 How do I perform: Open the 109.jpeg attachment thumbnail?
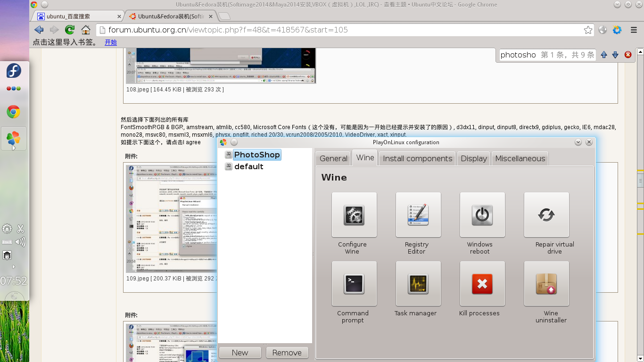click(172, 218)
